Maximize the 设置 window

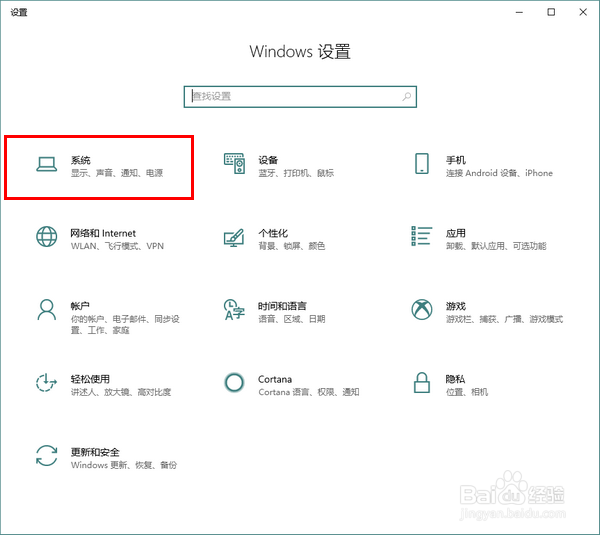point(551,12)
